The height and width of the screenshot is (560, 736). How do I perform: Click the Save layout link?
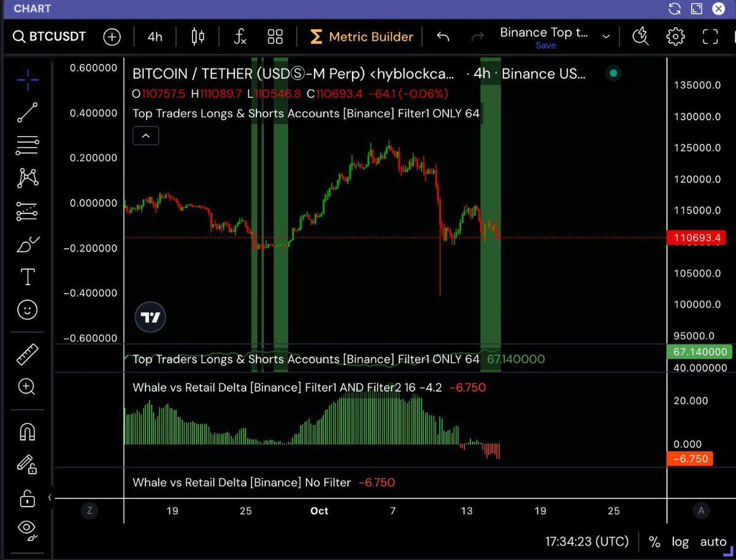(x=545, y=45)
